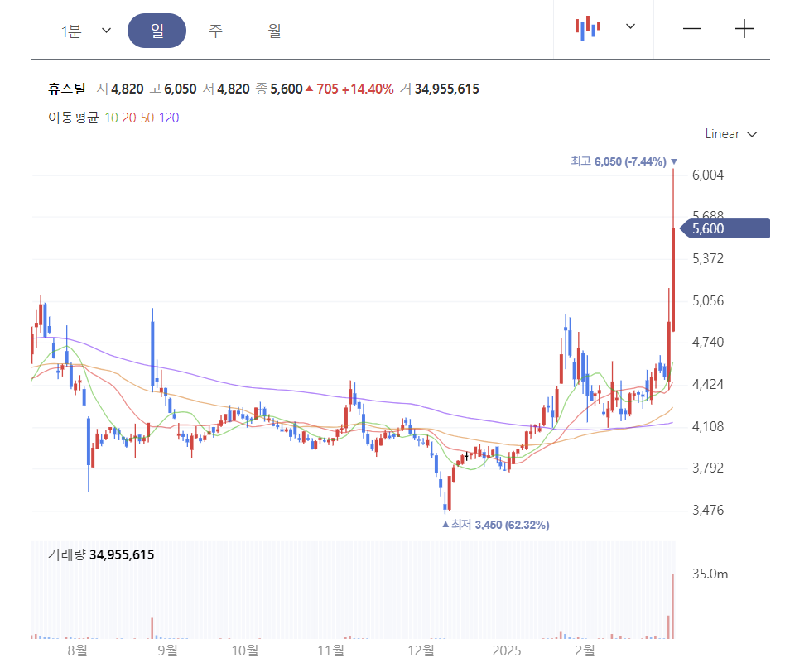The height and width of the screenshot is (672, 785).
Task: Expand the chart type dropdown arrow
Action: [x=630, y=26]
